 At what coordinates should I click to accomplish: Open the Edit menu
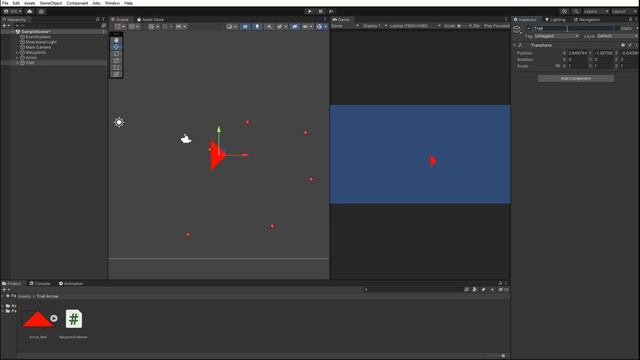[16, 3]
